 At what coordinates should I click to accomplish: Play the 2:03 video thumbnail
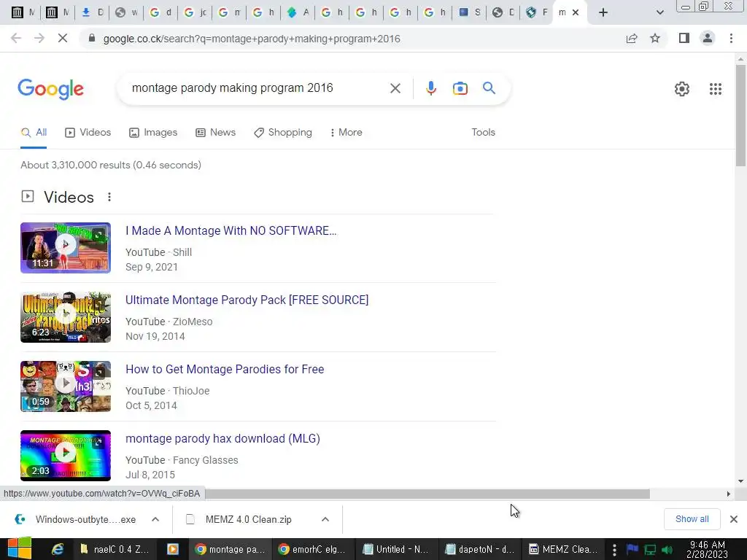[x=66, y=456]
